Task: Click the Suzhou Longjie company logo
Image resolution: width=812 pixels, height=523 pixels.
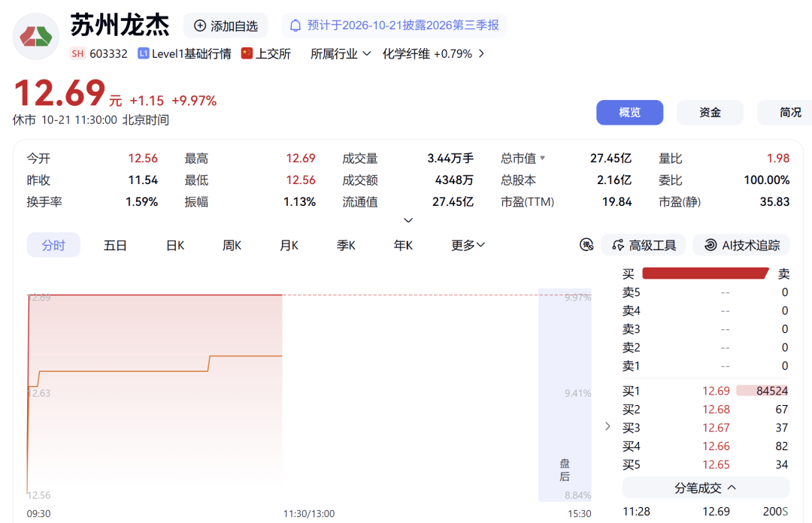Action: pos(36,37)
